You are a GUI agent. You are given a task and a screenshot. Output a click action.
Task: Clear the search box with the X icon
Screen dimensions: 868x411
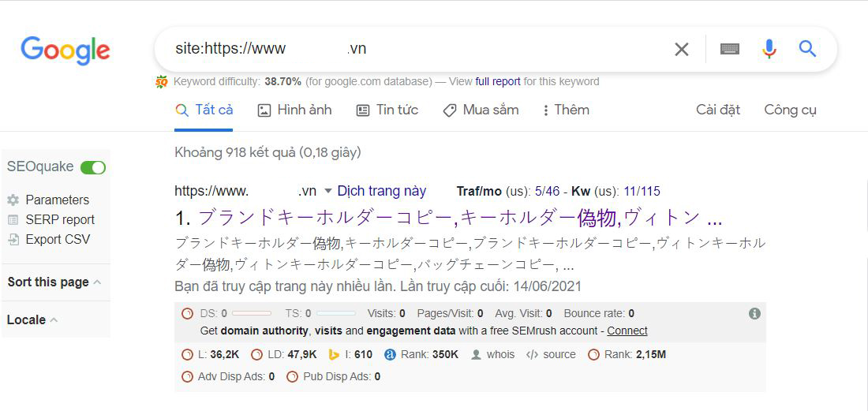[x=682, y=49]
